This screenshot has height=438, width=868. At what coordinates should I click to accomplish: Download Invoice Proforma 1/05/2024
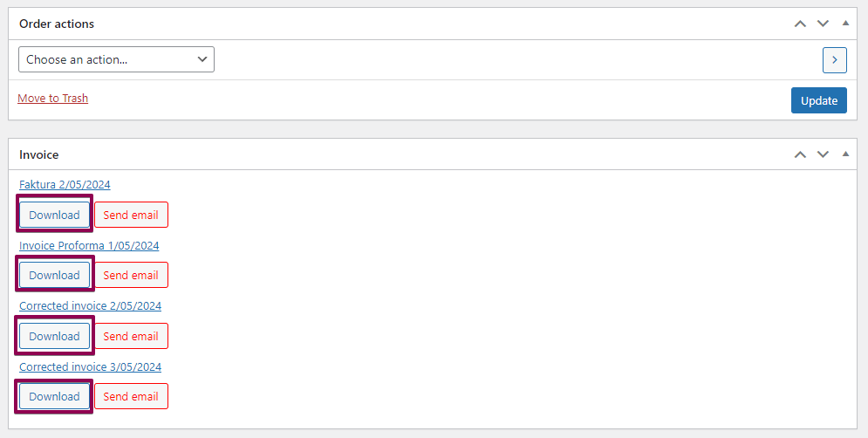(x=54, y=275)
